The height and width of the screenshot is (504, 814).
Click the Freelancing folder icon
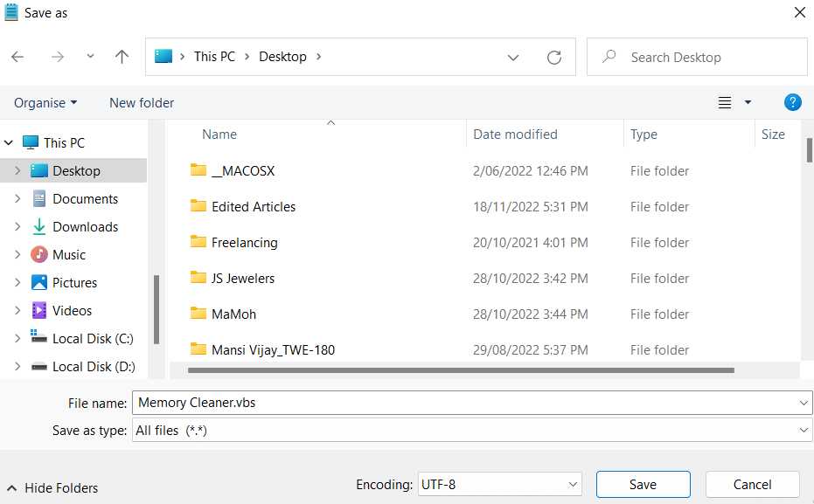click(198, 242)
